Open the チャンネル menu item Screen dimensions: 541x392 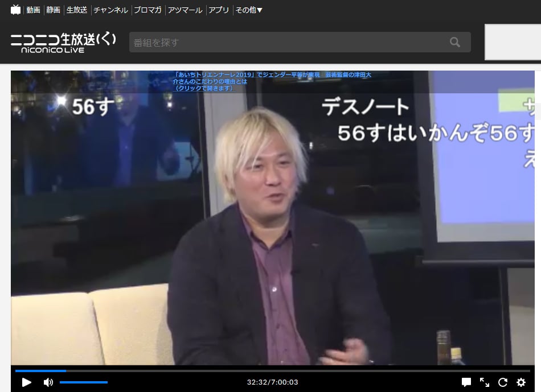click(110, 10)
